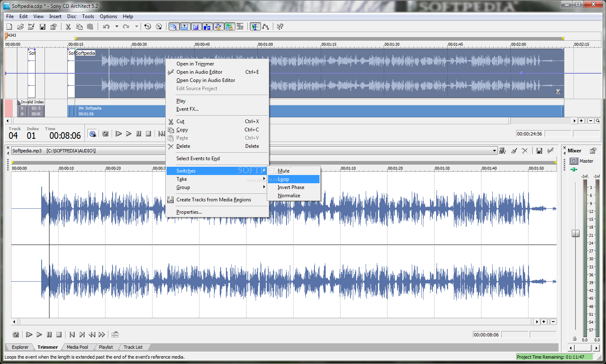
Task: Expand the Group submenu
Action: point(217,187)
